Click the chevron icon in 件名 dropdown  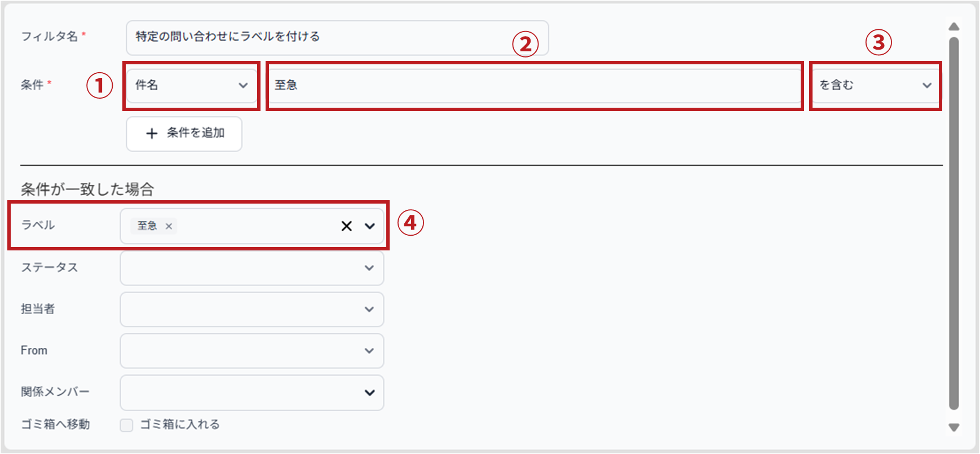point(243,86)
